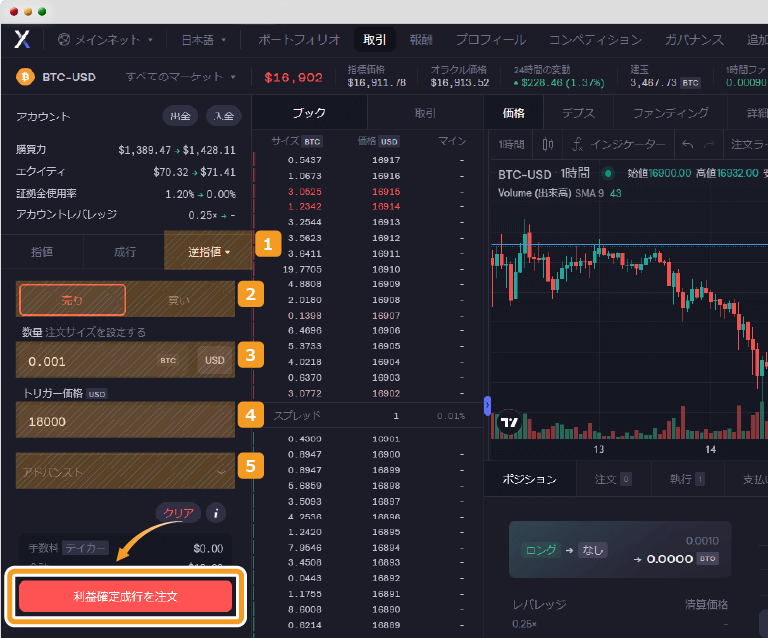Click the TradingView logo on chart
The width and height of the screenshot is (768, 638).
pyautogui.click(x=509, y=422)
